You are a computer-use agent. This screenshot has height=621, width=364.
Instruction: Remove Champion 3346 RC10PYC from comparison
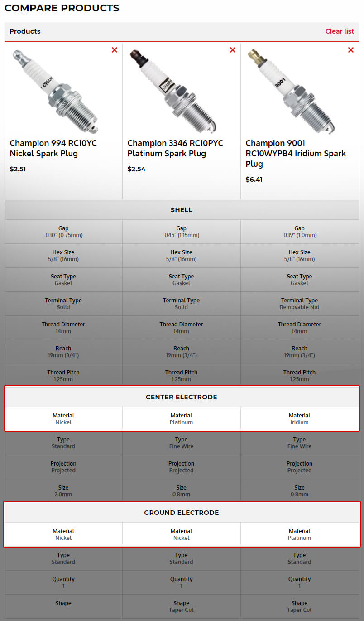(233, 50)
